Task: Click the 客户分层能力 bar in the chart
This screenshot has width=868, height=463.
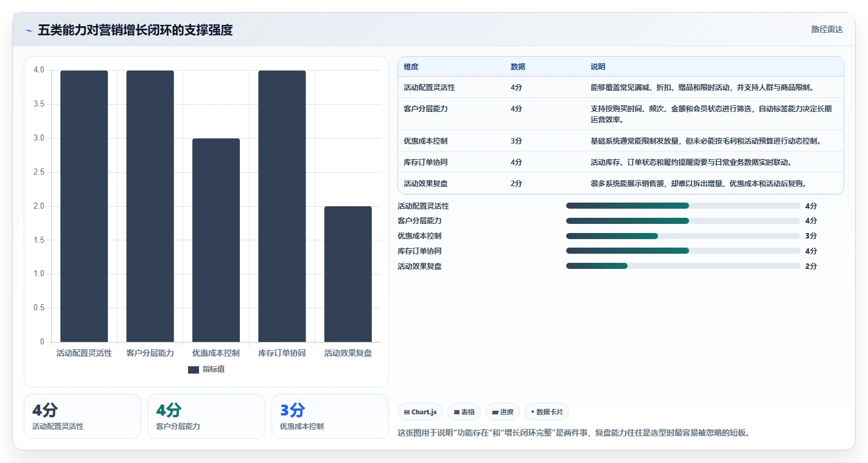Action: [150, 206]
